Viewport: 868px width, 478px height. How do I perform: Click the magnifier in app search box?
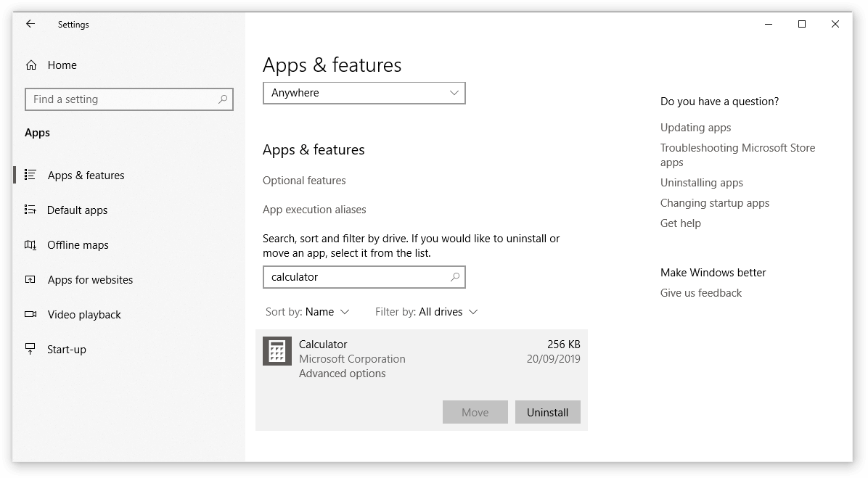pyautogui.click(x=455, y=276)
